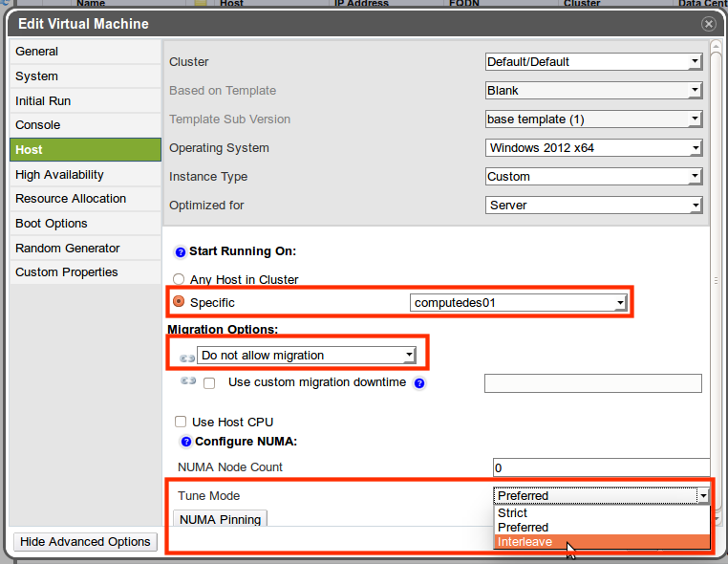Choose Strict from Tune Mode list
Screen dimensions: 728x564
coord(513,513)
